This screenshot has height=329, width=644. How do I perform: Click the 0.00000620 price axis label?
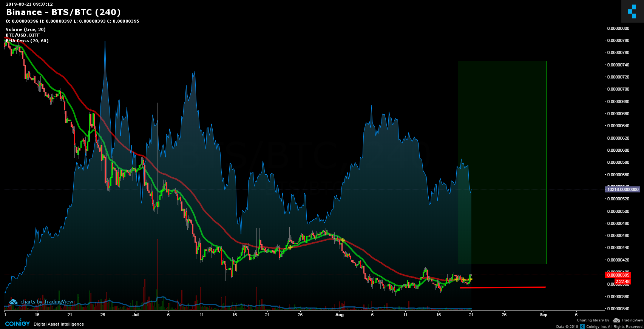[x=618, y=138]
